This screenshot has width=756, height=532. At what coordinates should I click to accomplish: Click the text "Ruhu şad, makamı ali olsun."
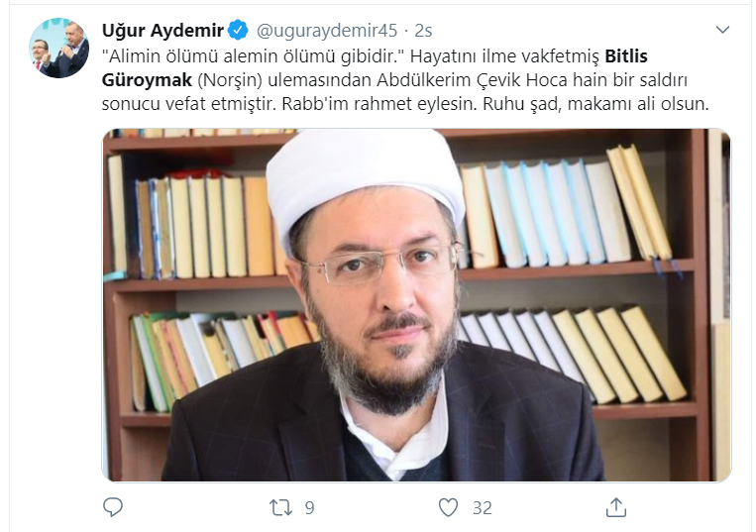pyautogui.click(x=595, y=104)
